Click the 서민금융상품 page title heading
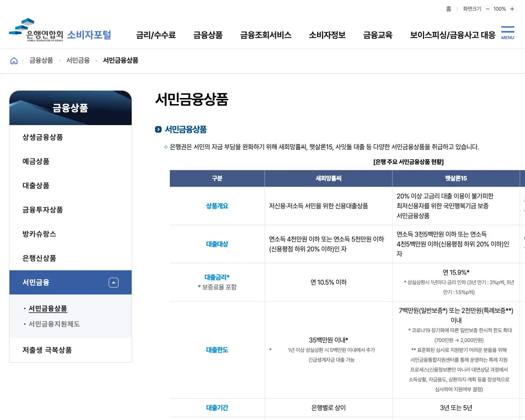525x420 pixels. click(192, 99)
